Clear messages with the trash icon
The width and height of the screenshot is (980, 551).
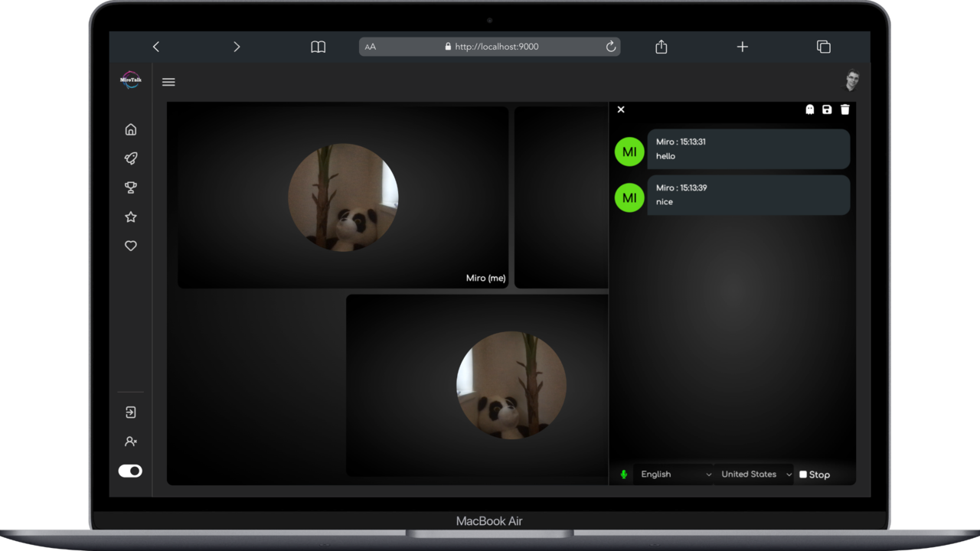tap(844, 109)
